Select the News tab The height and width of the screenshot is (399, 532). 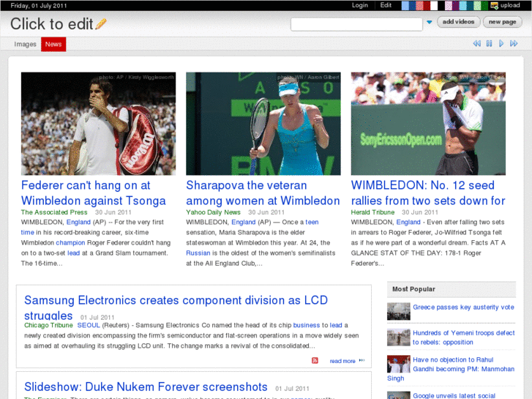(53, 44)
